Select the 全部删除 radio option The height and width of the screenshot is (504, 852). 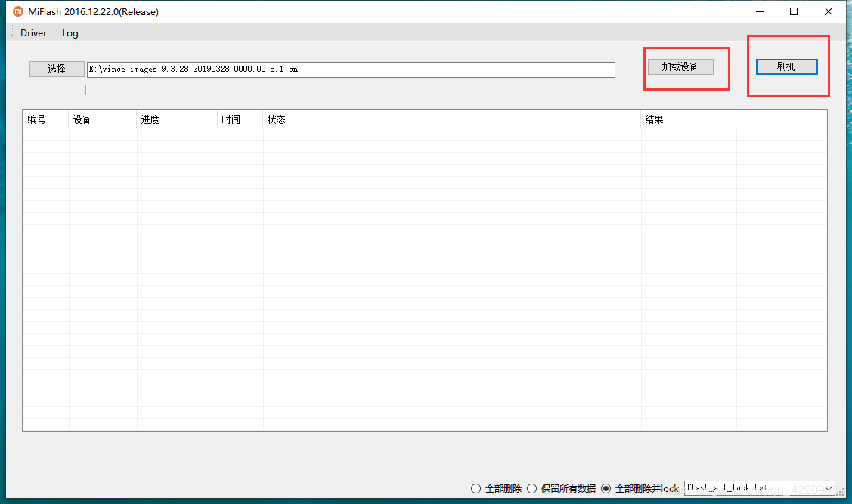[x=496, y=488]
